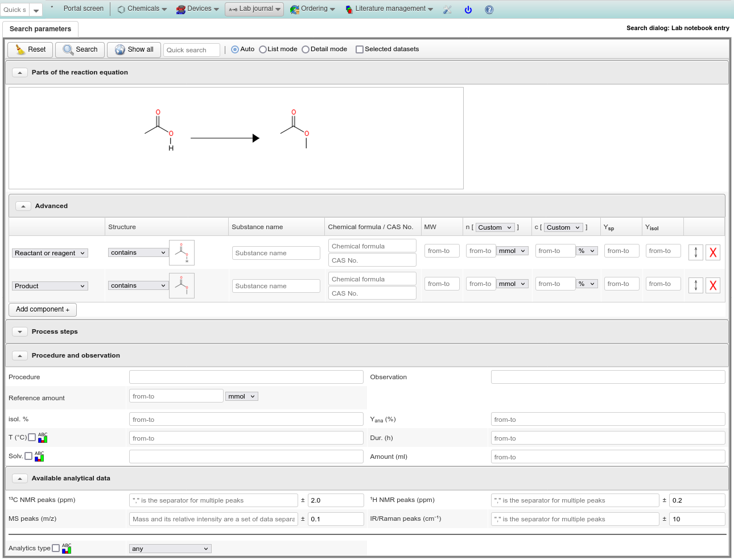Image resolution: width=734 pixels, height=560 pixels.
Task: Select the List mode radio button
Action: [263, 49]
